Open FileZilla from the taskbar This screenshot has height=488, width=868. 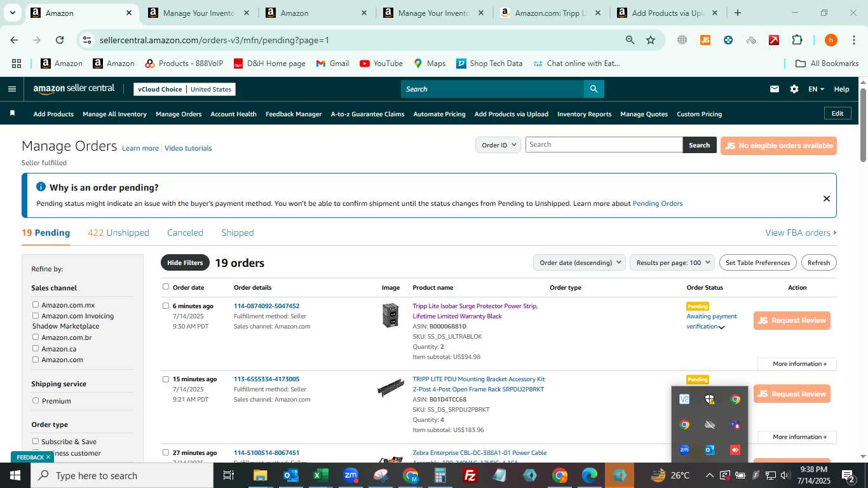coord(470,475)
